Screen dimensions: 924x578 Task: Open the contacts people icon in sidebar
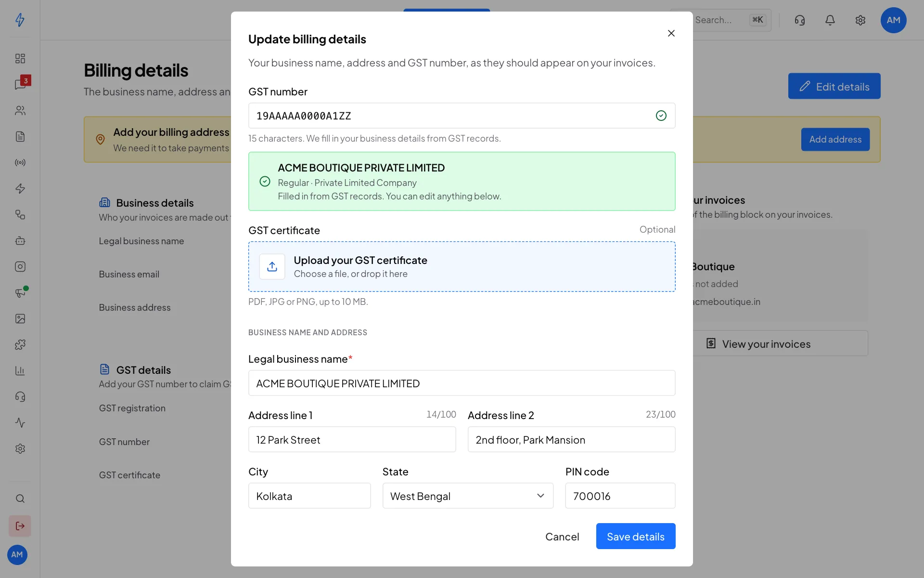coord(20,110)
